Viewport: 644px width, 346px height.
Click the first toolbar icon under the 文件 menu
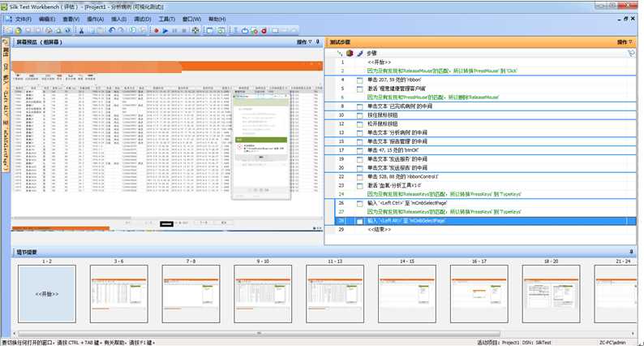9,30
